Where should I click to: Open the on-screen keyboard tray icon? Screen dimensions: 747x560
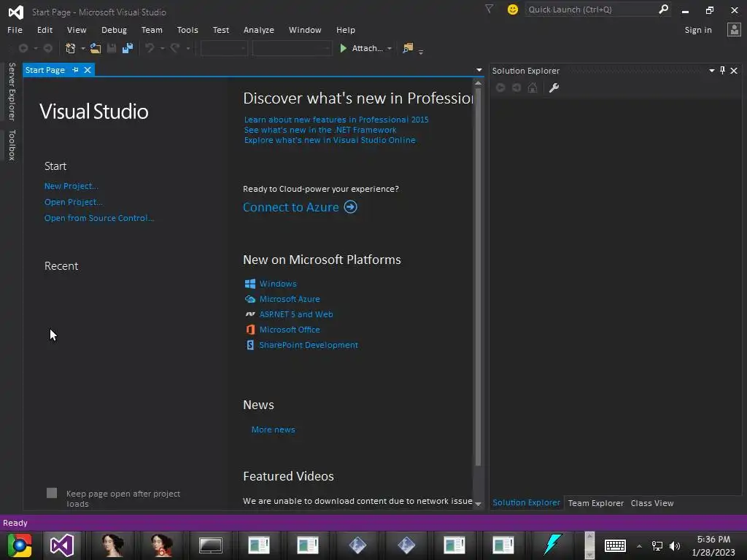(615, 545)
